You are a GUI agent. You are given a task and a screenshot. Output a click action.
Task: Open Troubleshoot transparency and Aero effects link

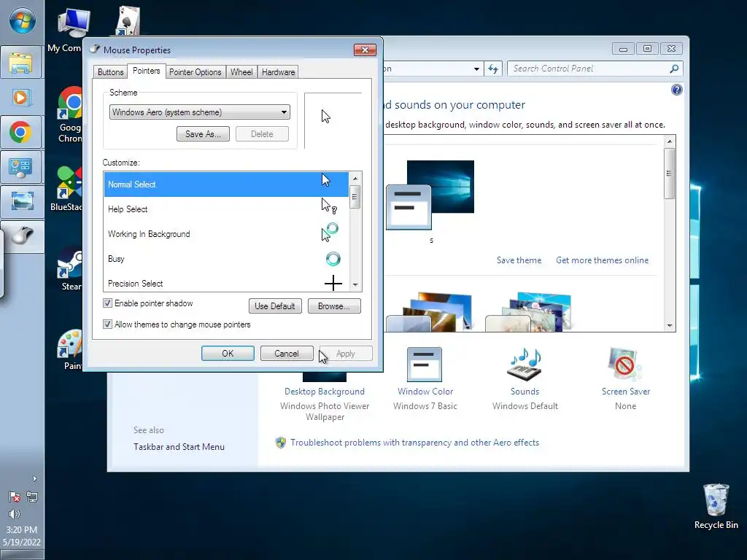pos(414,443)
